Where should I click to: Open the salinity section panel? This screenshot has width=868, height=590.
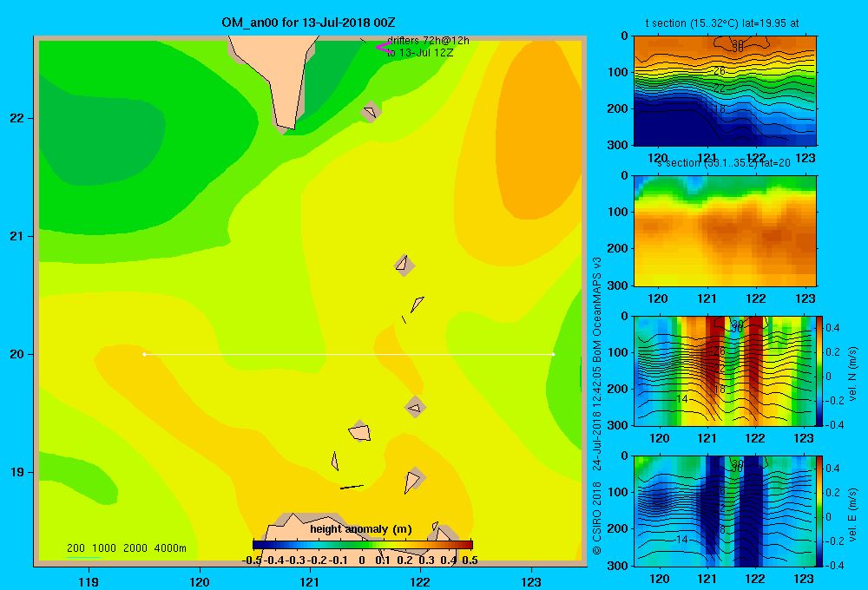[x=725, y=230]
